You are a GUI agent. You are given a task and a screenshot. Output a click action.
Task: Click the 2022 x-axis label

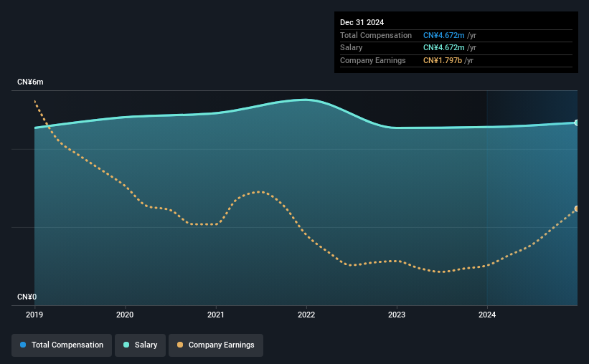306,315
